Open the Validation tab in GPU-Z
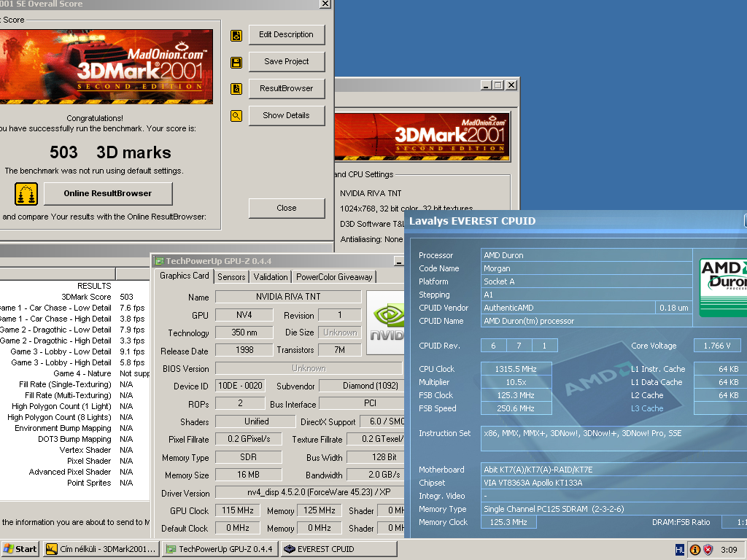The height and width of the screenshot is (560, 747). [x=271, y=277]
